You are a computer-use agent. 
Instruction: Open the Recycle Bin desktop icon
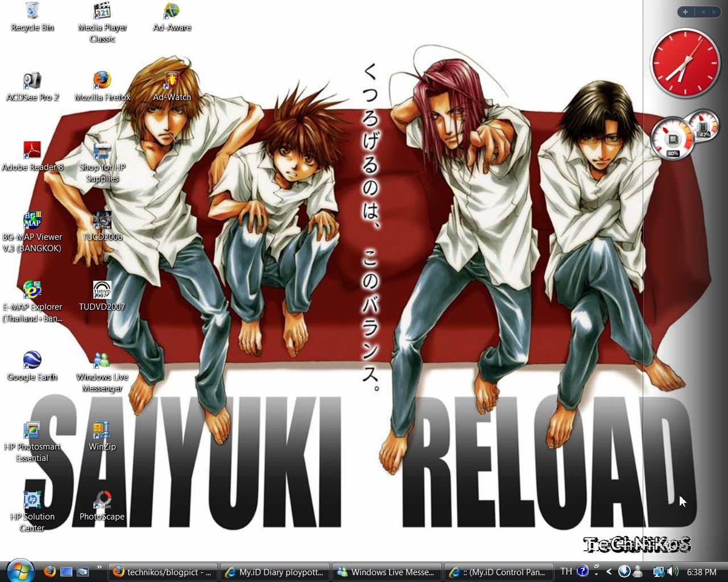coord(32,12)
